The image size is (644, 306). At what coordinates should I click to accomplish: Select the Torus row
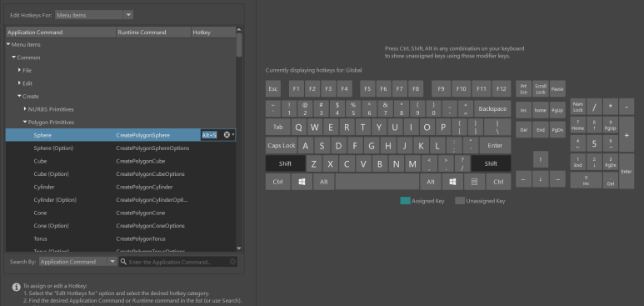pos(121,238)
